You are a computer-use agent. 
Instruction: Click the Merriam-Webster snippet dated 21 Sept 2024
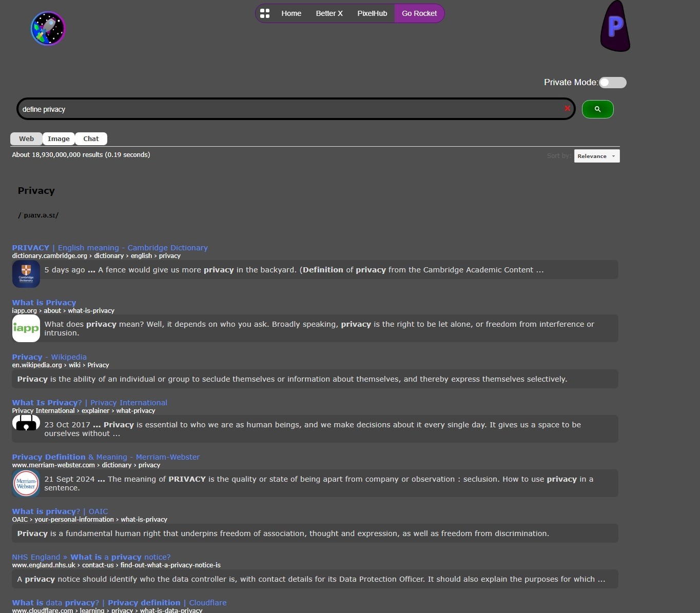point(319,483)
